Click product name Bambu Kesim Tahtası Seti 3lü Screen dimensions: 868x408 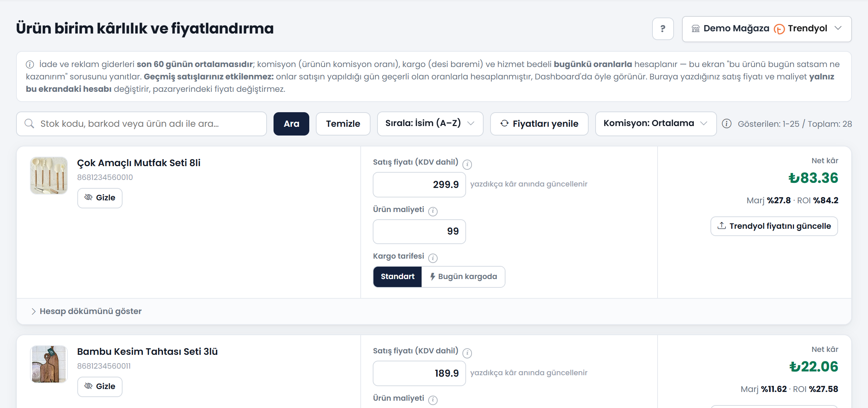click(147, 352)
